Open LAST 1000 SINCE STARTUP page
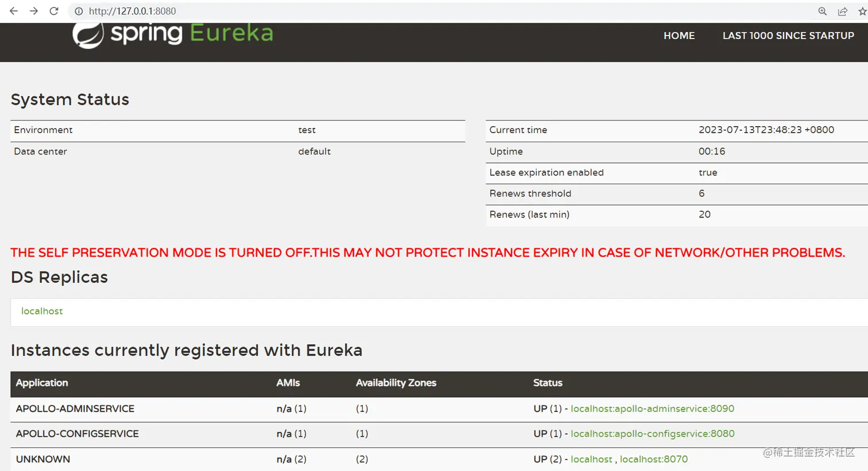868x471 pixels. (788, 36)
